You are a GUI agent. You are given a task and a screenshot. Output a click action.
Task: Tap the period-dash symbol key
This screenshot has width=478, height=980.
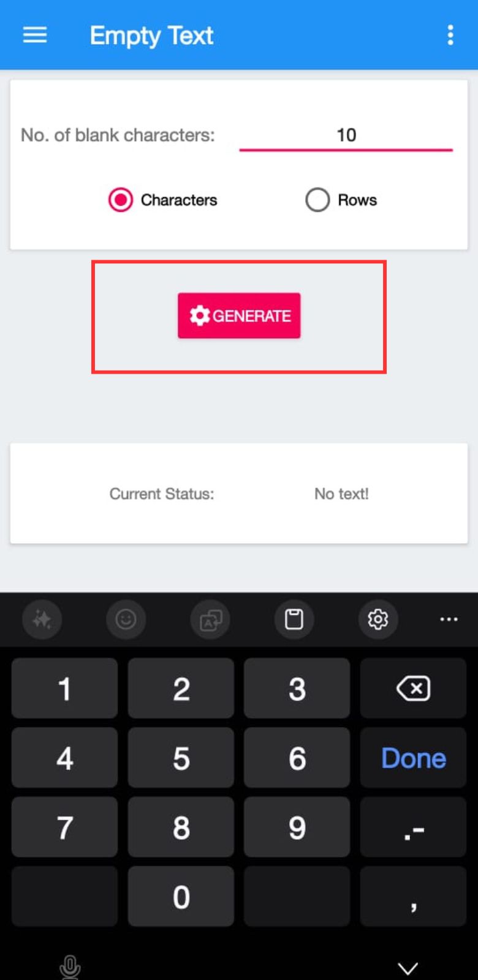[x=414, y=827]
